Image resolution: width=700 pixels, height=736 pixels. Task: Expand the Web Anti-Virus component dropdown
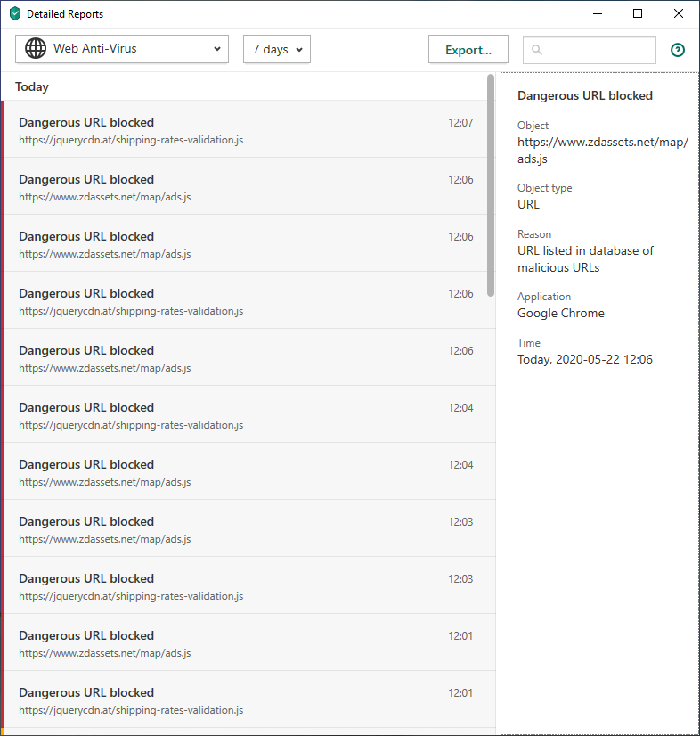(216, 50)
